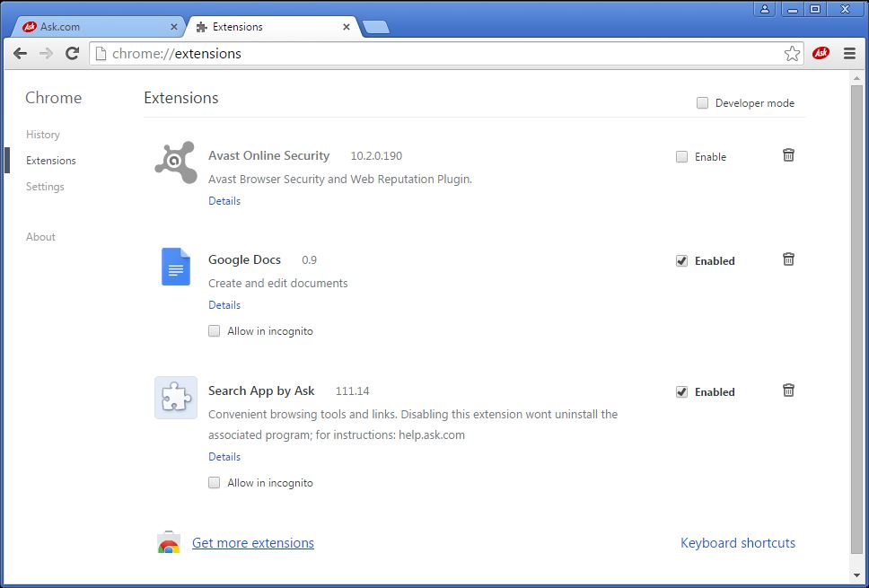Click the 'Avast Online Security' extension name
Viewport: 869px width, 588px height.
pos(268,155)
